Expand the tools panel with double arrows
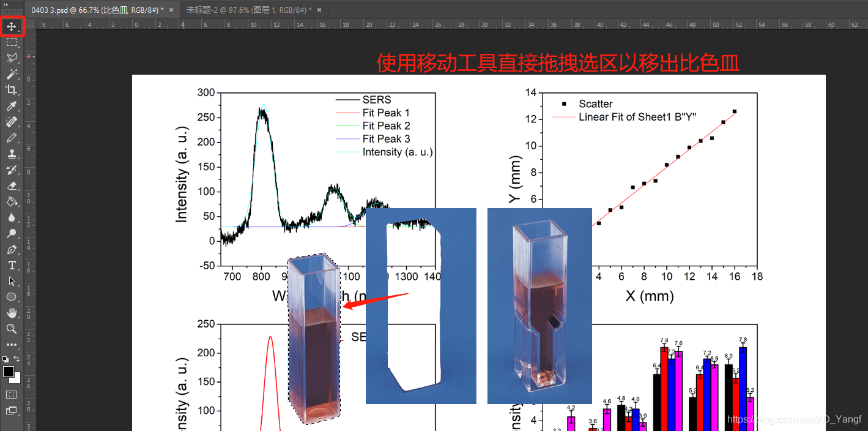Image resolution: width=868 pixels, height=431 pixels. (x=6, y=5)
